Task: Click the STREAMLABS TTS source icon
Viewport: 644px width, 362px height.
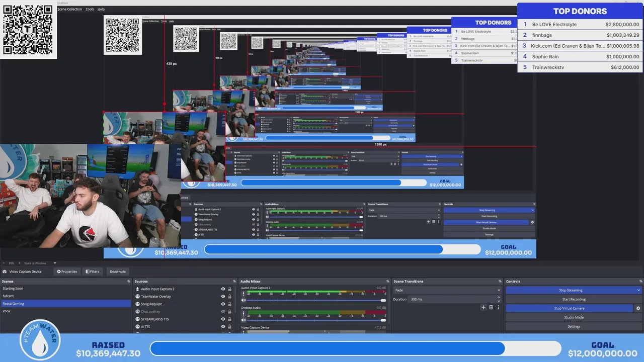Action: pyautogui.click(x=137, y=319)
